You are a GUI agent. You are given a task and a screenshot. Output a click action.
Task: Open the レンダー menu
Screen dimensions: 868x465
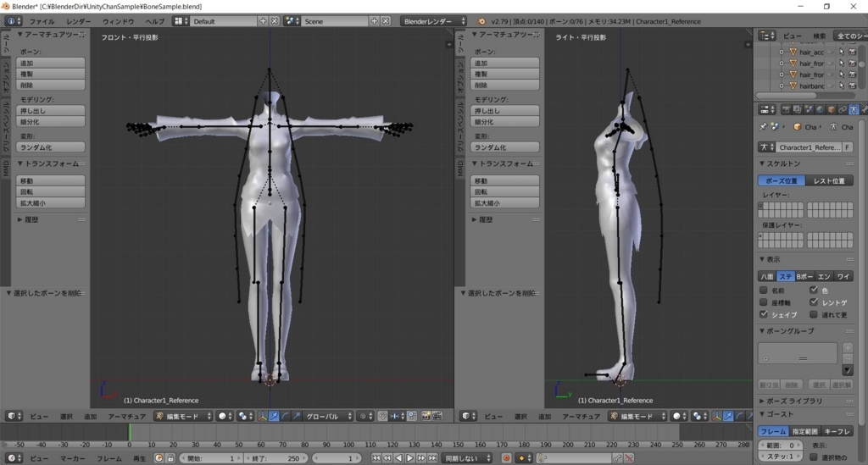[79, 21]
